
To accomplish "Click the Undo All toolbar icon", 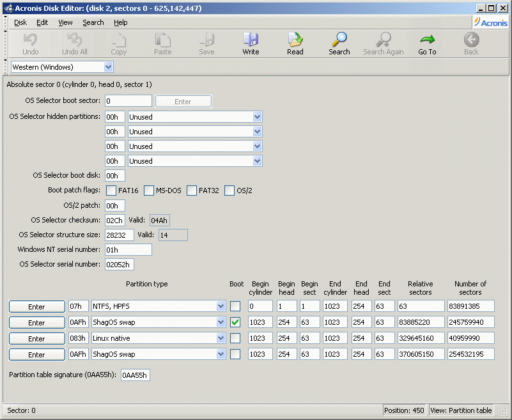I will click(74, 43).
